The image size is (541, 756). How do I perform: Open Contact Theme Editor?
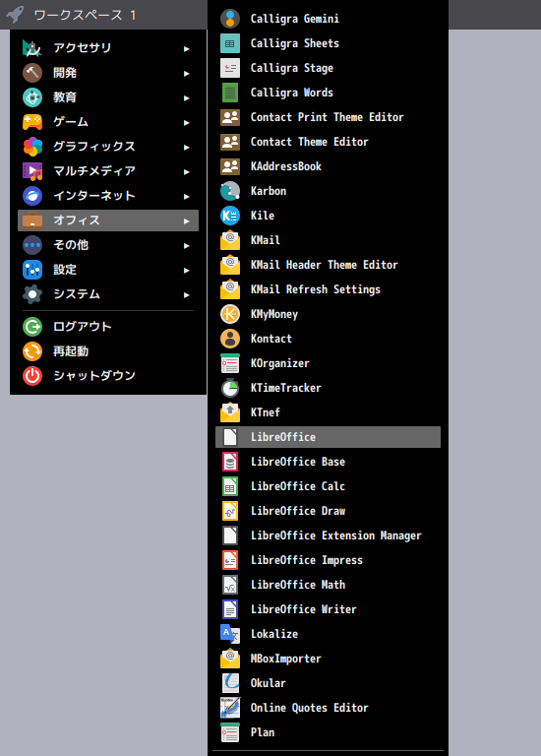pos(329,142)
